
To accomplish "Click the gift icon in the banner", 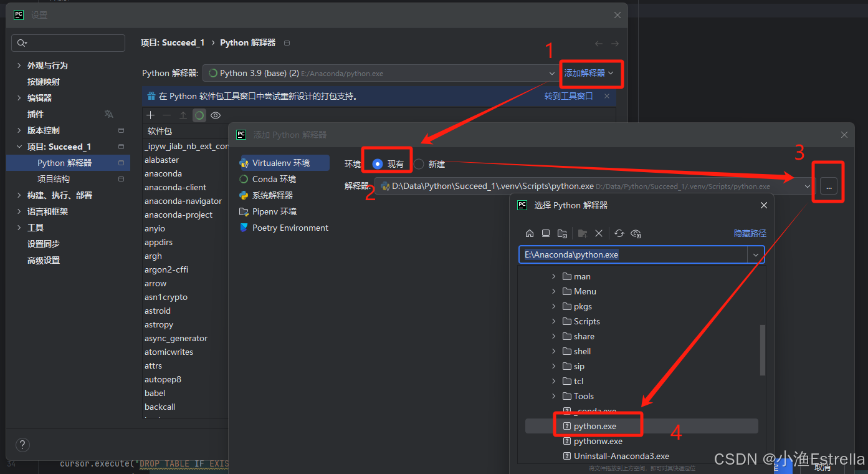I will (x=151, y=96).
